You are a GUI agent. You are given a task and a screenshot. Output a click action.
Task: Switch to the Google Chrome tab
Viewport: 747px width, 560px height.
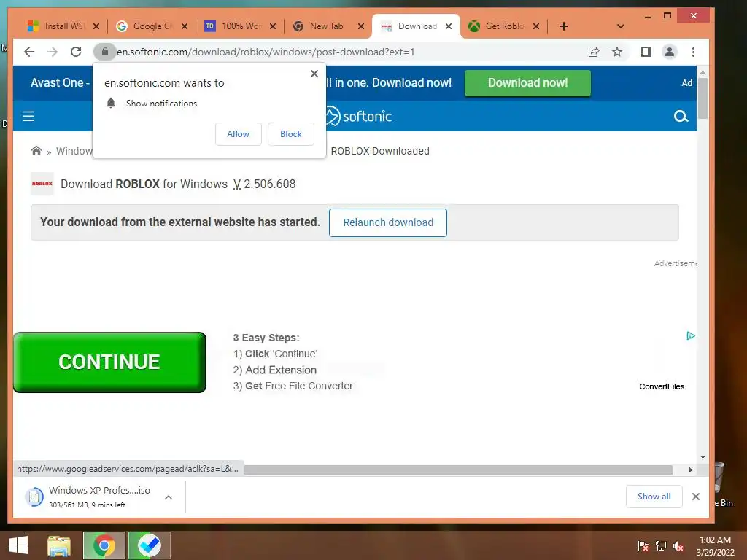point(144,26)
